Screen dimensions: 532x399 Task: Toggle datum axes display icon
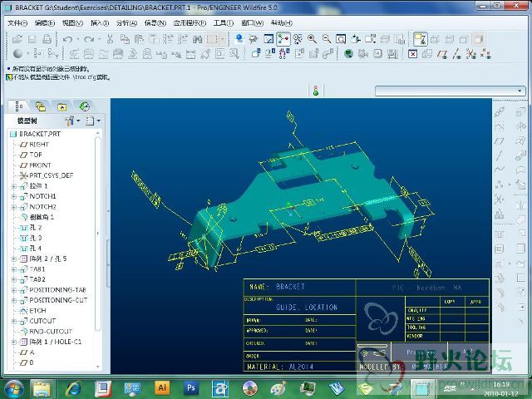click(x=456, y=53)
